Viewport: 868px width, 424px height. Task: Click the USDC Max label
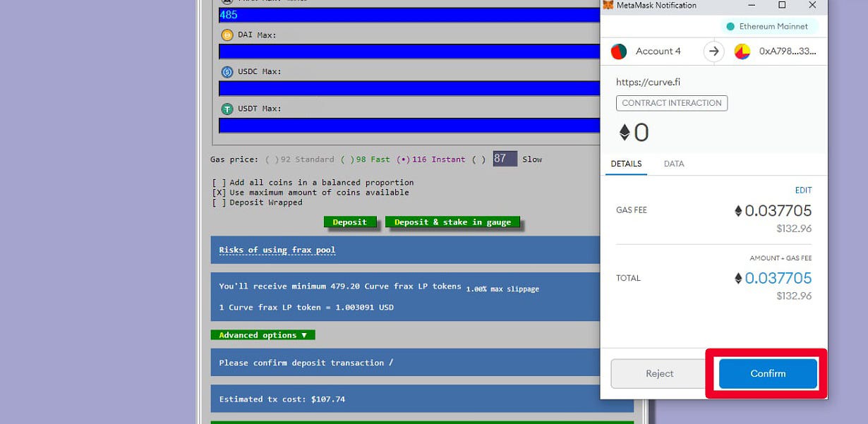[260, 72]
